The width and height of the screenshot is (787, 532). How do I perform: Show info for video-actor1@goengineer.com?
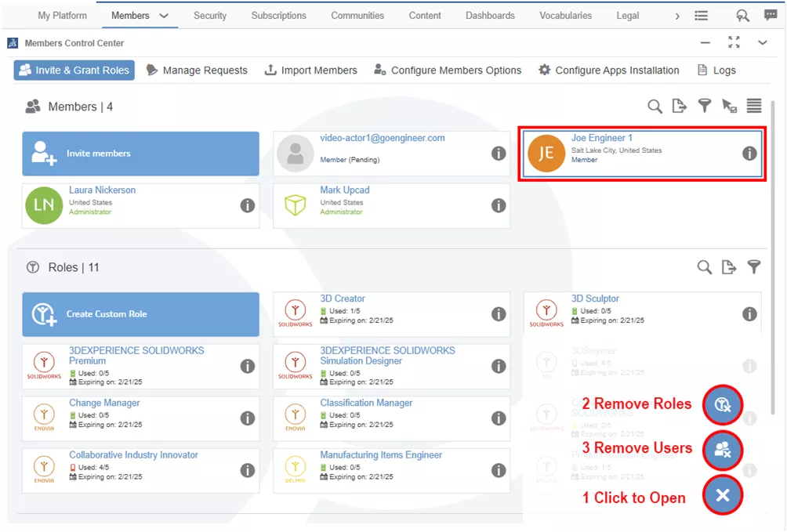[499, 153]
